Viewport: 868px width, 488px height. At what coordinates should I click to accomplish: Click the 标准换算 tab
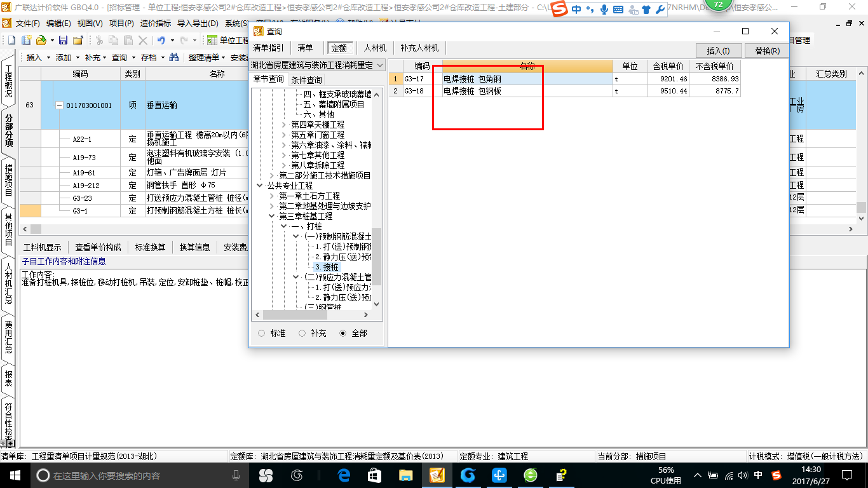[x=150, y=247]
